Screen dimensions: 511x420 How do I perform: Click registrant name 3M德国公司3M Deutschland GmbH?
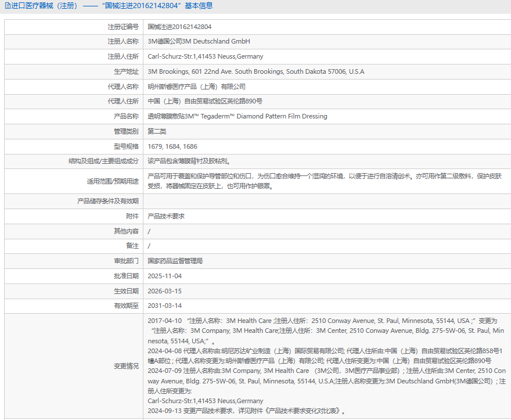[x=199, y=41]
